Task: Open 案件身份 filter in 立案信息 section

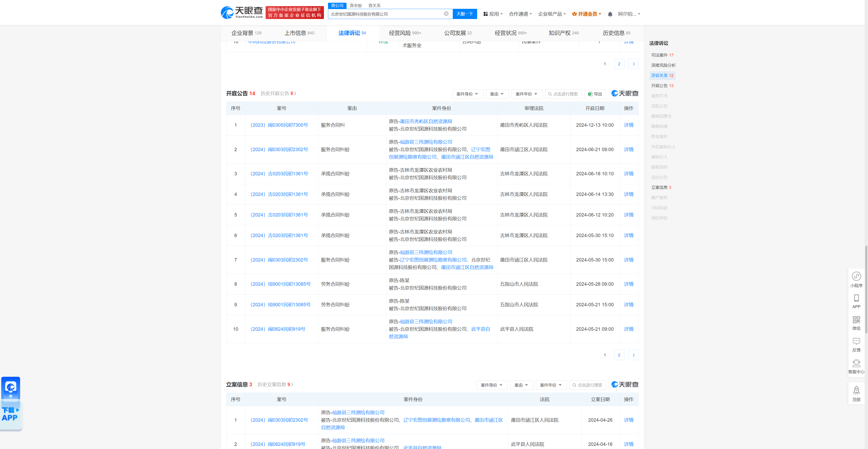Action: pyautogui.click(x=492, y=385)
